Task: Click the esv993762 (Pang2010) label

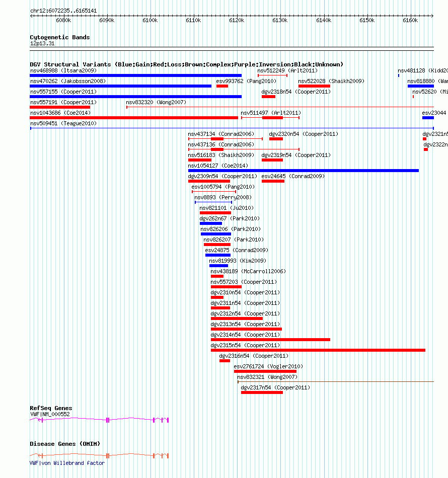Action: 246,82
